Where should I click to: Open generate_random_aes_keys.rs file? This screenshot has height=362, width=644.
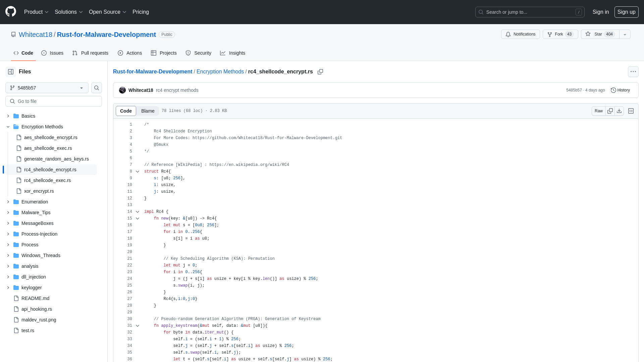(x=56, y=159)
